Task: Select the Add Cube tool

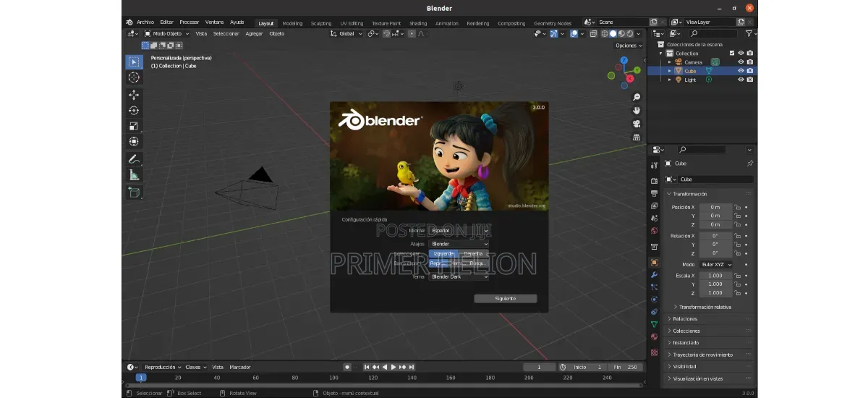Action: pos(134,192)
